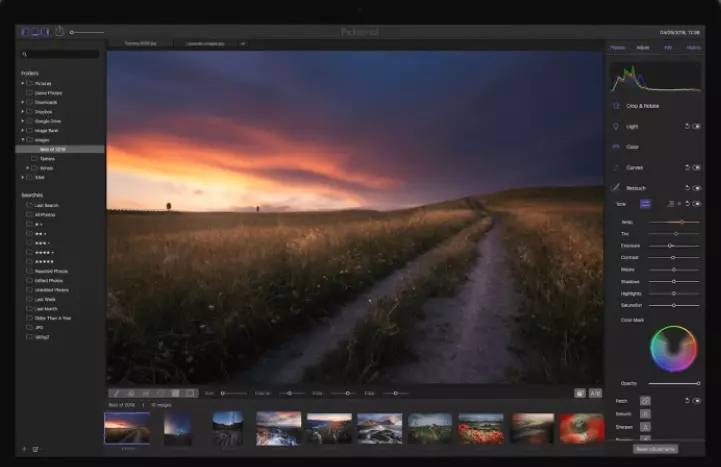Image resolution: width=721 pixels, height=467 pixels.
Task: Expand the Google Drive folder
Action: pyautogui.click(x=23, y=121)
